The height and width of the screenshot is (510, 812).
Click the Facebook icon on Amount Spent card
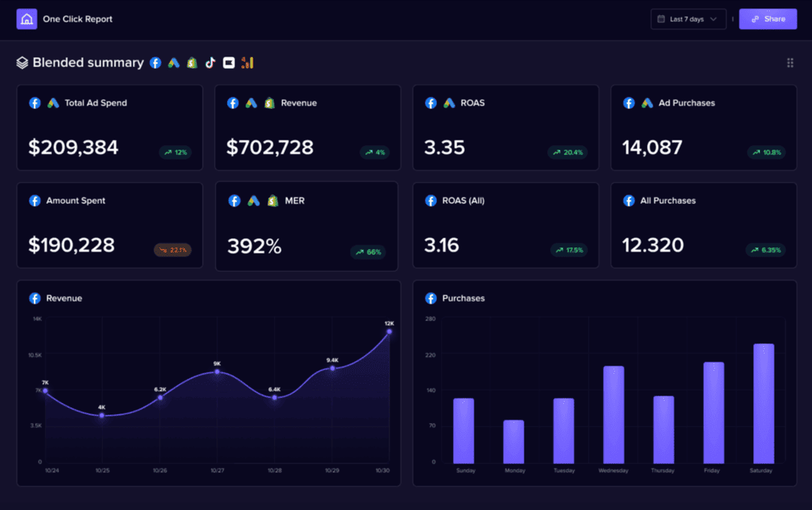tap(35, 201)
